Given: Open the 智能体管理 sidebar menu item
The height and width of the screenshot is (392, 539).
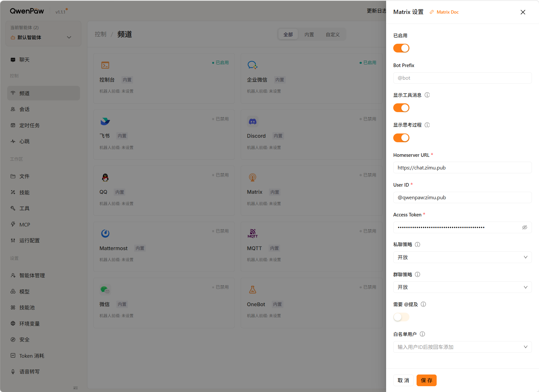Looking at the screenshot, I should 43,275.
